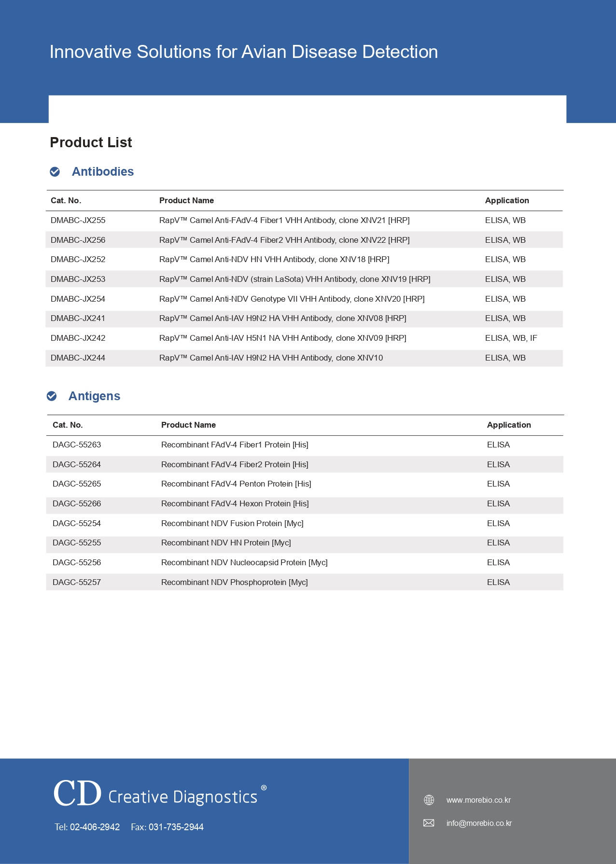Click catalog number DMABC-JX242

(x=78, y=338)
